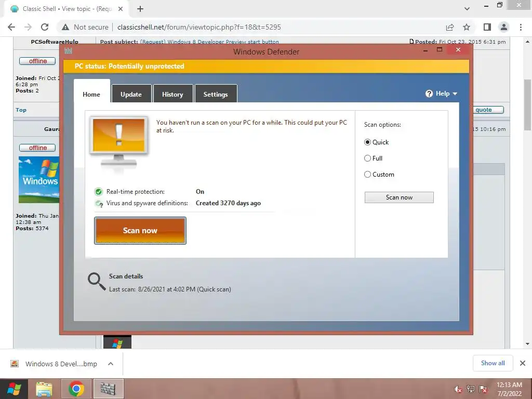Image resolution: width=532 pixels, height=399 pixels.
Task: Open the Settings tab
Action: pyautogui.click(x=216, y=95)
